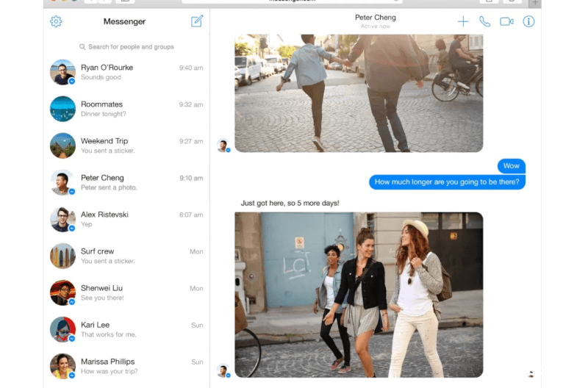Click Ryan O'Rourke's profile picture

[62, 72]
